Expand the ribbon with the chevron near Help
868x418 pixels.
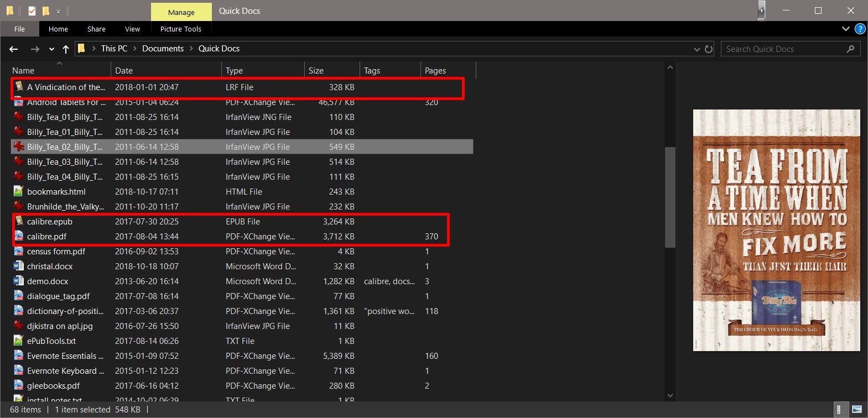coord(845,29)
